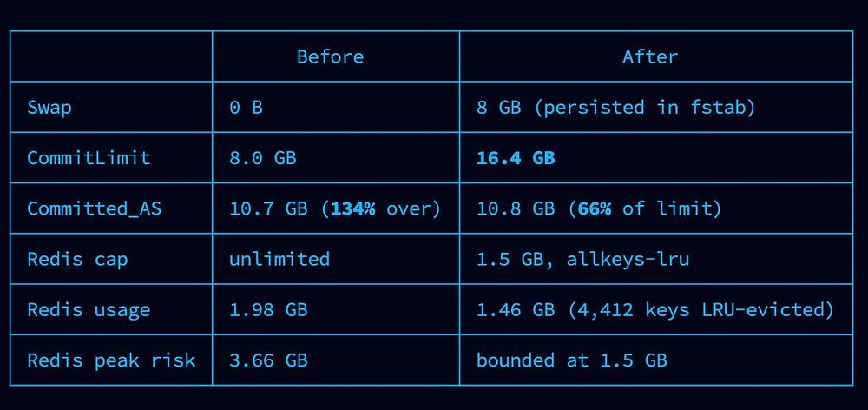Select the 1.98 GB usage value
This screenshot has width=868, height=410.
268,310
